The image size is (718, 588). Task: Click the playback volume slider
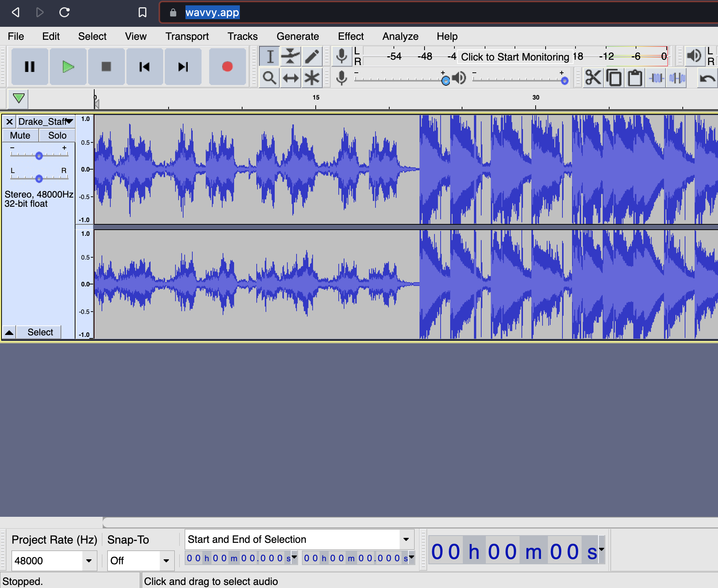pos(520,80)
